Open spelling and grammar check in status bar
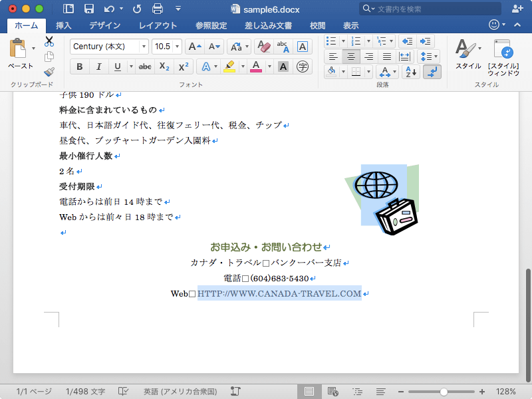 pos(123,392)
